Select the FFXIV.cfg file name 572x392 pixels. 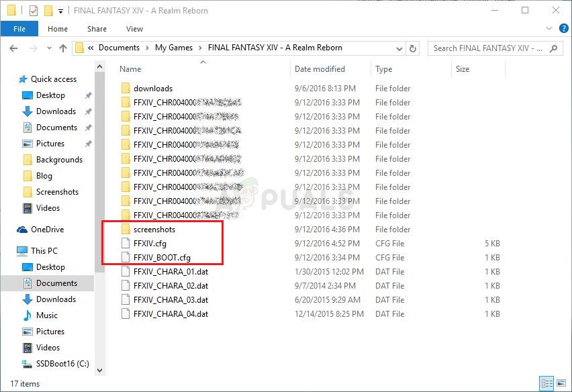[x=150, y=244]
